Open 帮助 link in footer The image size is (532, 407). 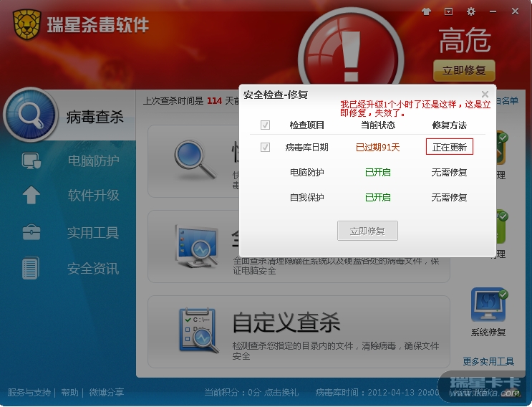pyautogui.click(x=69, y=393)
